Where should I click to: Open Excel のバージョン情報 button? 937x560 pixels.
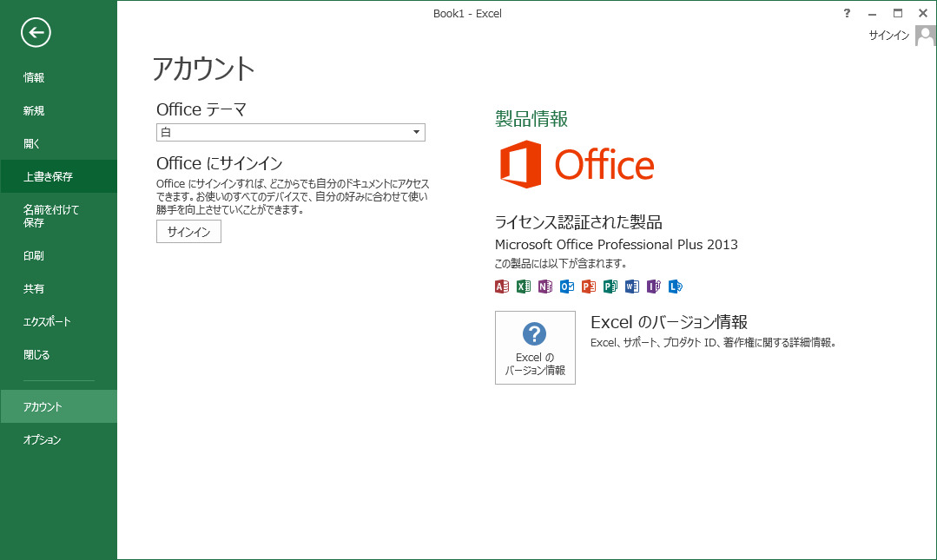[x=535, y=347]
